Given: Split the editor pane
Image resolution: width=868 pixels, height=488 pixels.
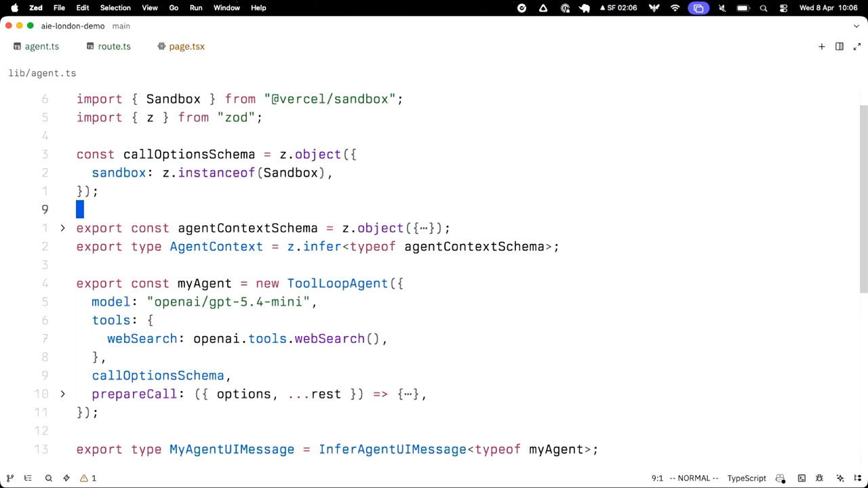Looking at the screenshot, I should click(x=839, y=46).
